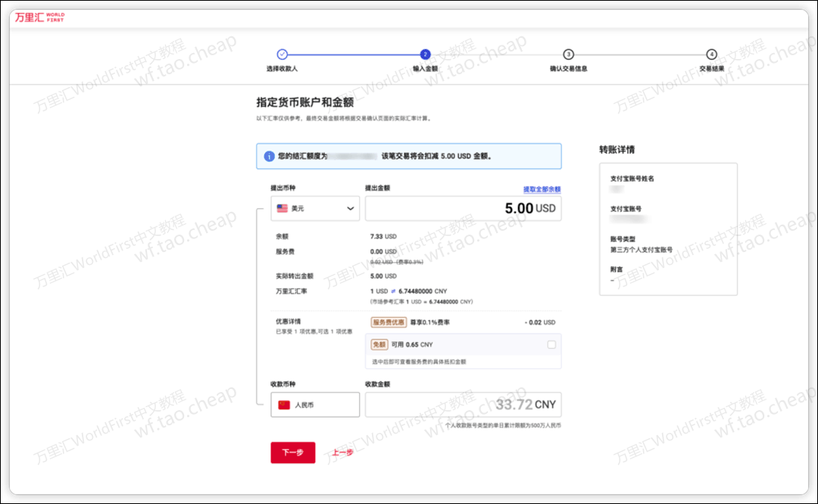The width and height of the screenshot is (818, 504).
Task: Click the 转账详情 heading
Action: 617,150
